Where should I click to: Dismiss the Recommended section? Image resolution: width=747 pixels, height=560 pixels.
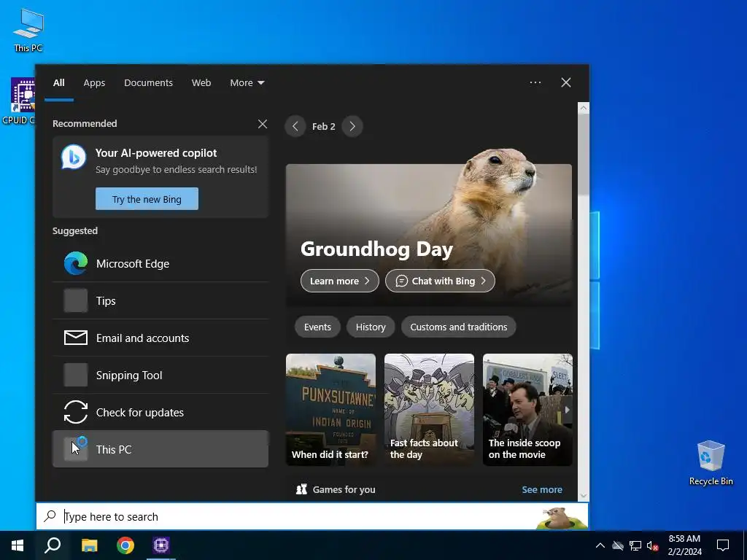[263, 124]
